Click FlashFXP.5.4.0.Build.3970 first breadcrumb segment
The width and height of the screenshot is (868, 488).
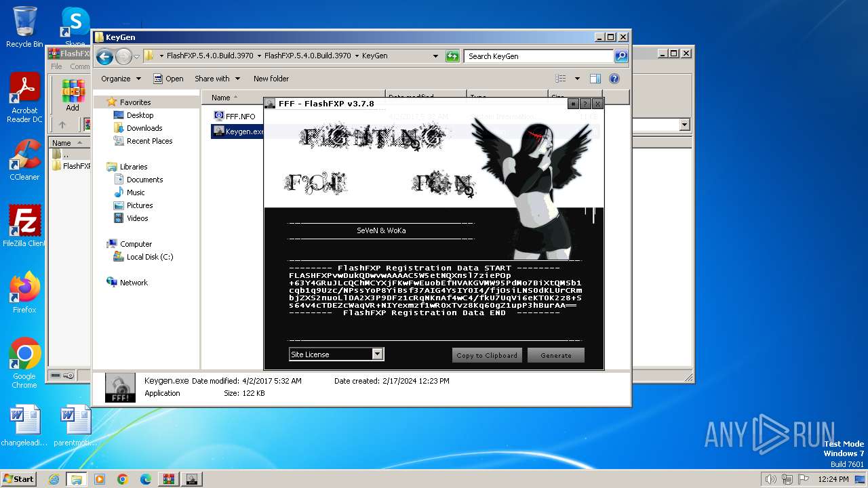point(210,56)
